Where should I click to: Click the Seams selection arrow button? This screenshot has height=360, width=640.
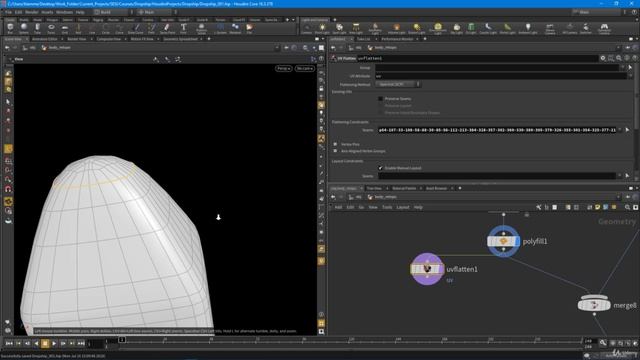click(x=627, y=130)
